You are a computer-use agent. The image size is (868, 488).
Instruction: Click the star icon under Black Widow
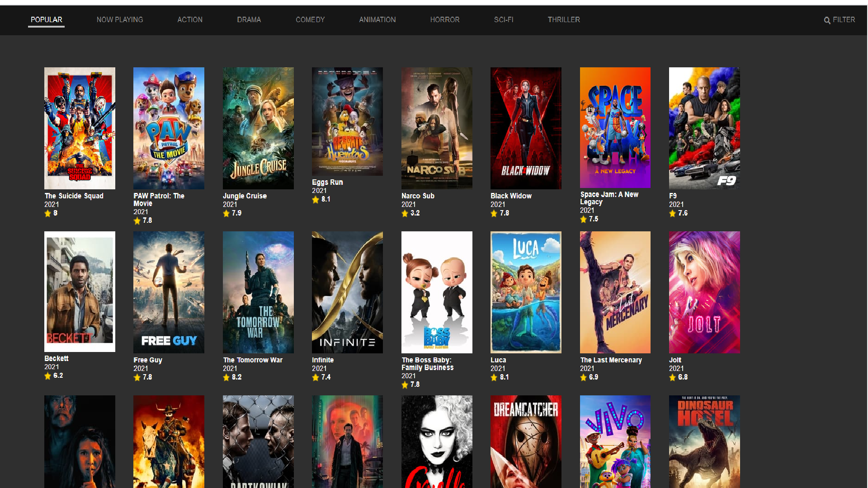[x=494, y=213]
